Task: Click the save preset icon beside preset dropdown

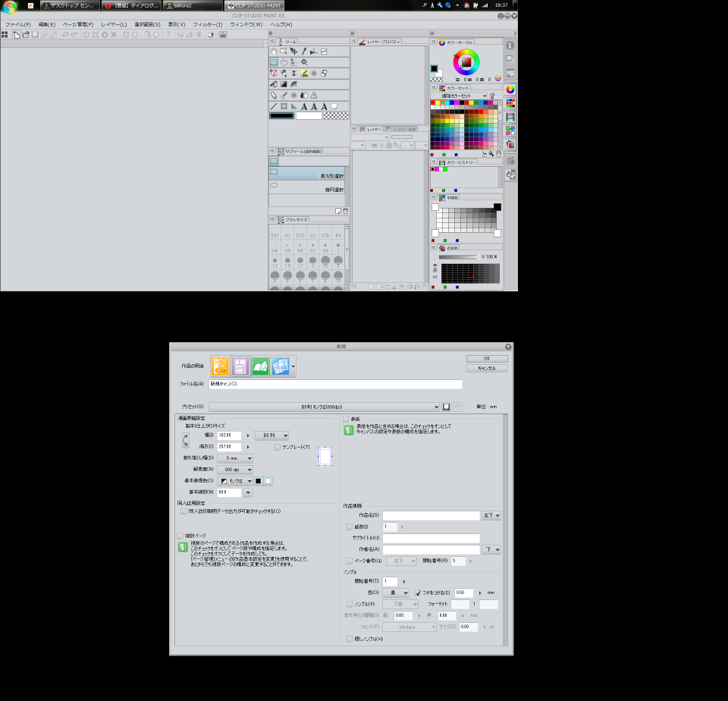Action: tap(446, 407)
